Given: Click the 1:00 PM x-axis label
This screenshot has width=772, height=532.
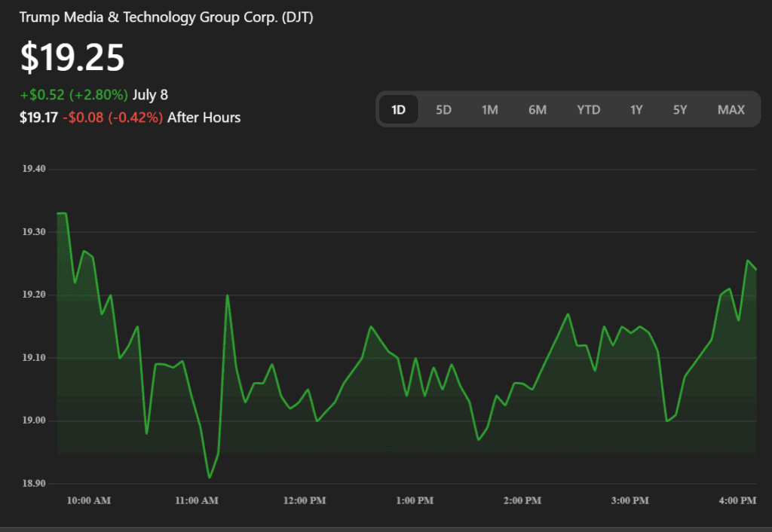Looking at the screenshot, I should 415,500.
